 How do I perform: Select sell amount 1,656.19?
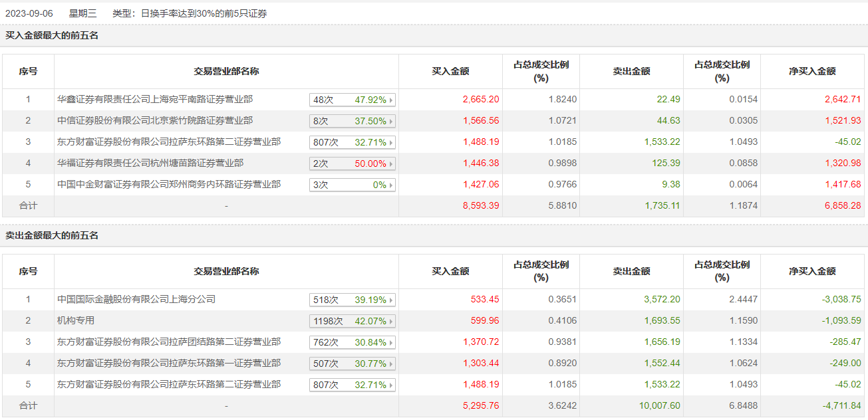point(662,342)
